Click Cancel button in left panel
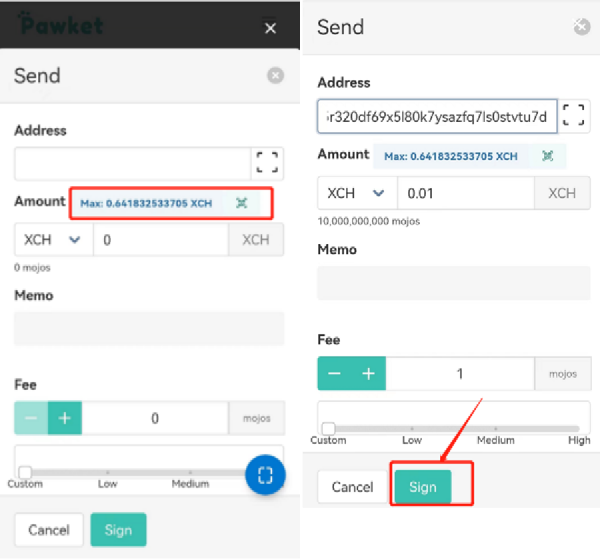600x559 pixels. pyautogui.click(x=49, y=530)
